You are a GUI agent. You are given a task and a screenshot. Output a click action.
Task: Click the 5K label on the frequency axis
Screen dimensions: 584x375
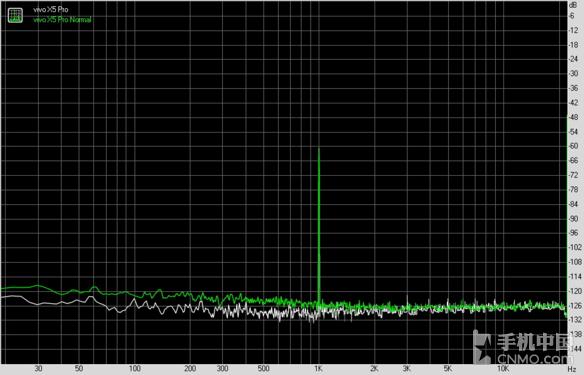point(448,369)
